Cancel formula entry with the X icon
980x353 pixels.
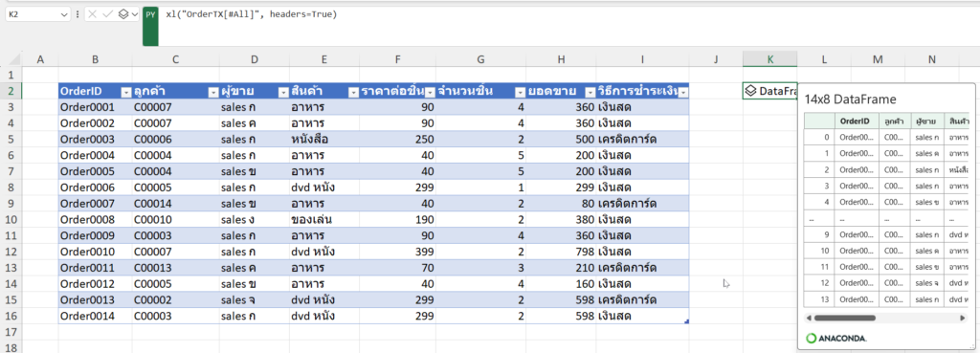coord(93,13)
